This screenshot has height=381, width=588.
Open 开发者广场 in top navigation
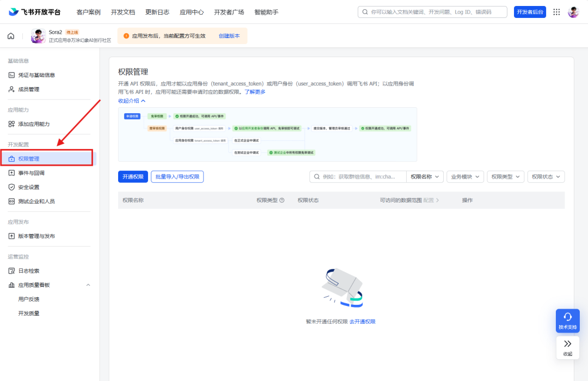click(x=229, y=12)
